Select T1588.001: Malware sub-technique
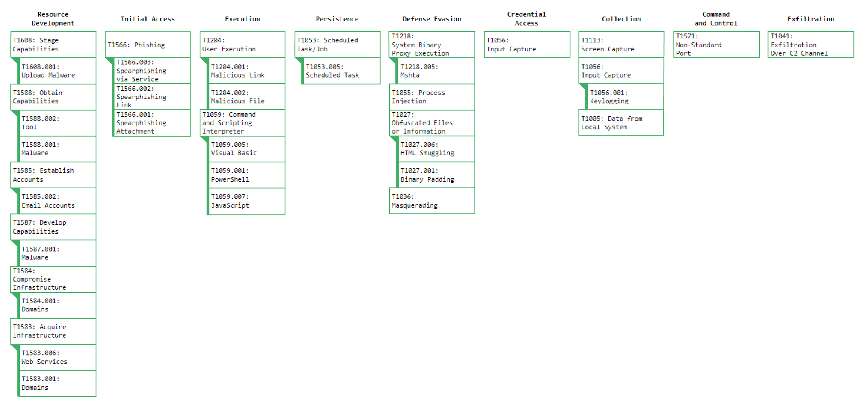The image size is (868, 416). tap(57, 149)
